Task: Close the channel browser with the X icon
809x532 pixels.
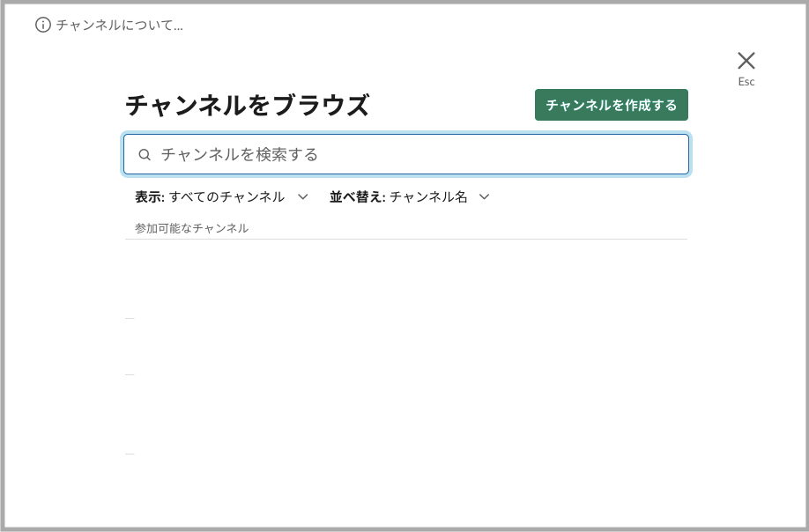Action: point(746,61)
